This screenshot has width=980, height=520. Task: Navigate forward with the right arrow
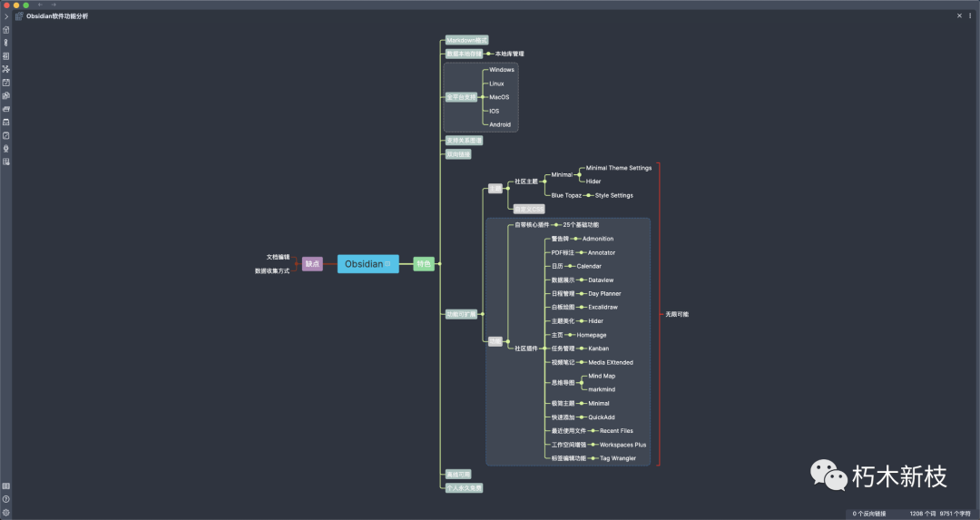[x=54, y=5]
